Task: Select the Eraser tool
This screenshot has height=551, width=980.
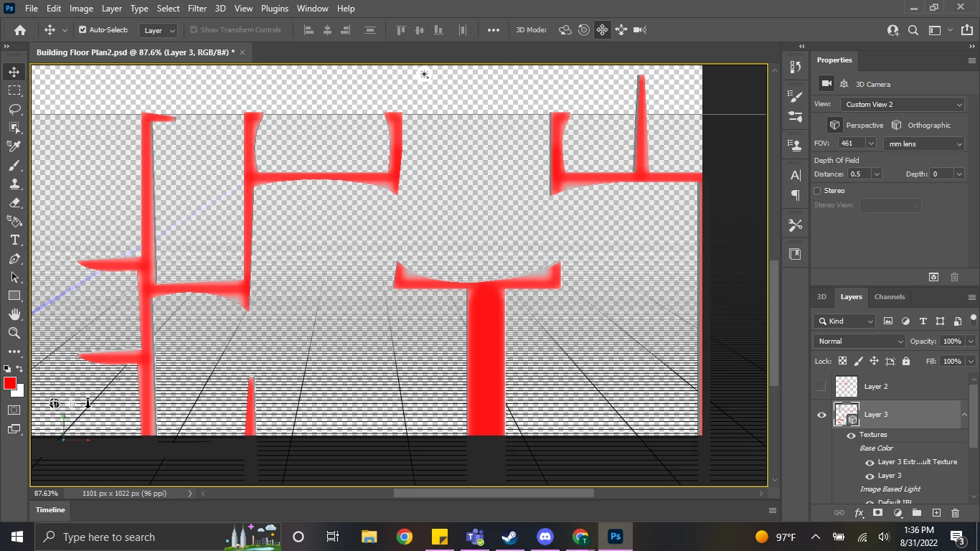Action: 14,202
